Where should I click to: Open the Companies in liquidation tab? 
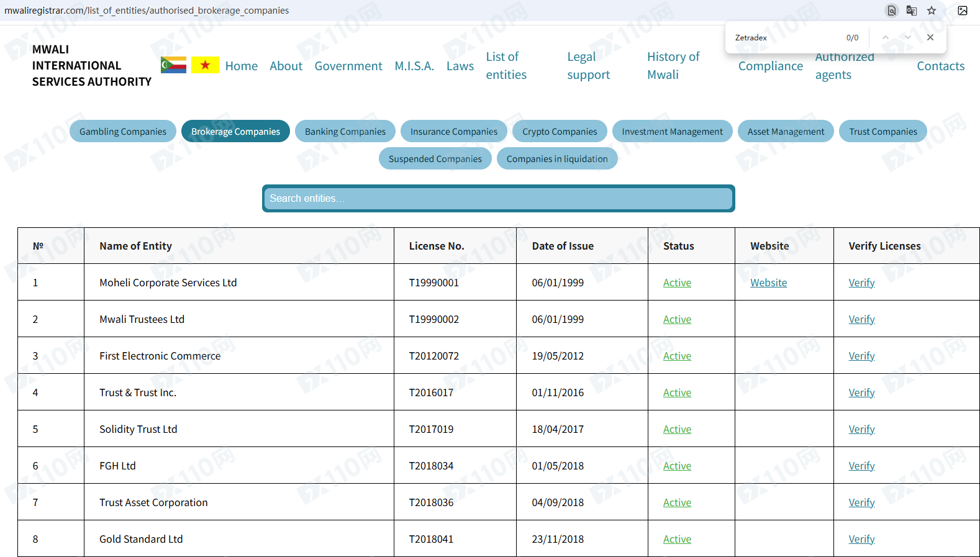(x=556, y=158)
